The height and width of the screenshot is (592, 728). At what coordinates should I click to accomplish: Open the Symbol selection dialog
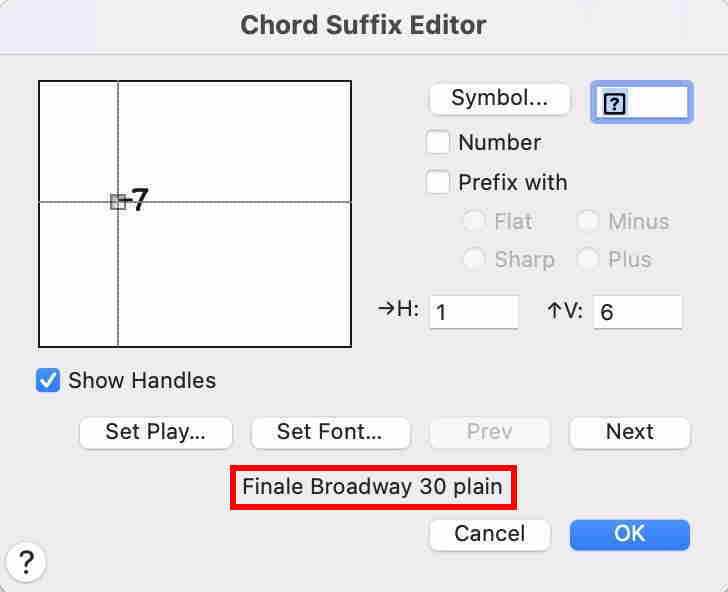pos(499,99)
